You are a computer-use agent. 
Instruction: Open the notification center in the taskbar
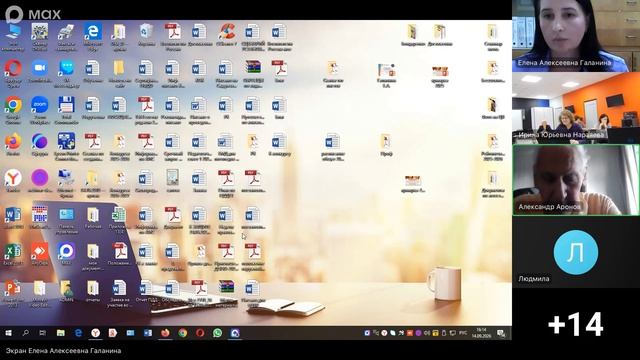point(501,333)
